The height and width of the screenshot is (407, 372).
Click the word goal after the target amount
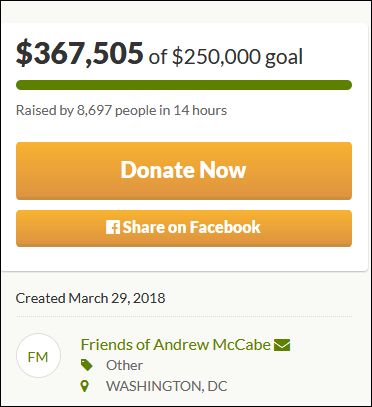pyautogui.click(x=284, y=58)
